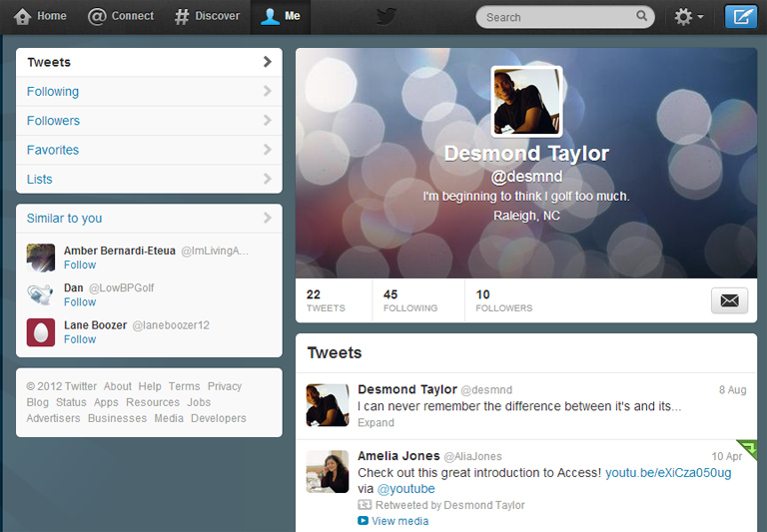Open the Businesses footer link
Viewport: 767px width, 532px height.
tap(118, 418)
